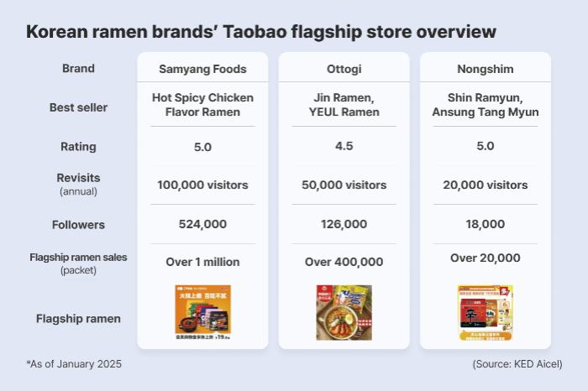Click the Shin Ramyun, Ansung Tang Myun cell
This screenshot has width=588, height=391.
coord(486,105)
